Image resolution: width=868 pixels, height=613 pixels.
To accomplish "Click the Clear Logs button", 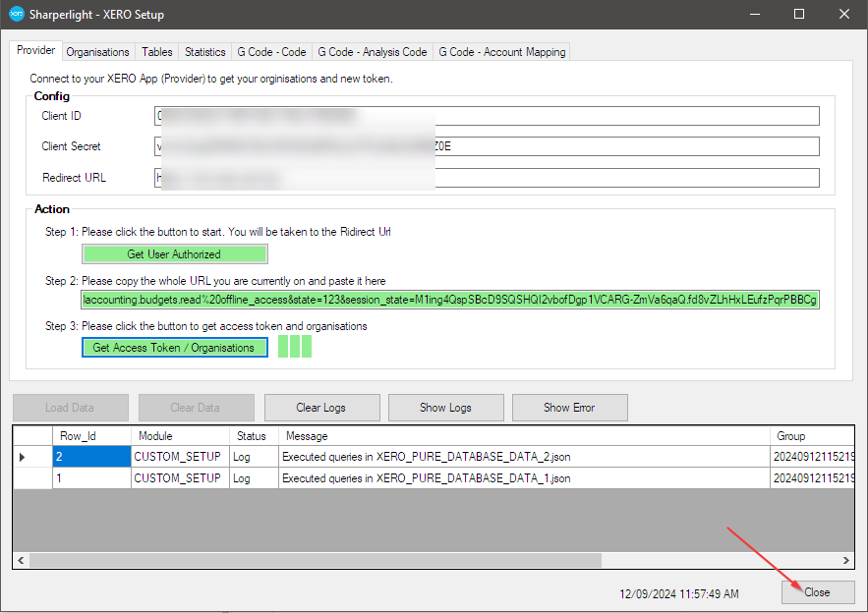I will [321, 408].
